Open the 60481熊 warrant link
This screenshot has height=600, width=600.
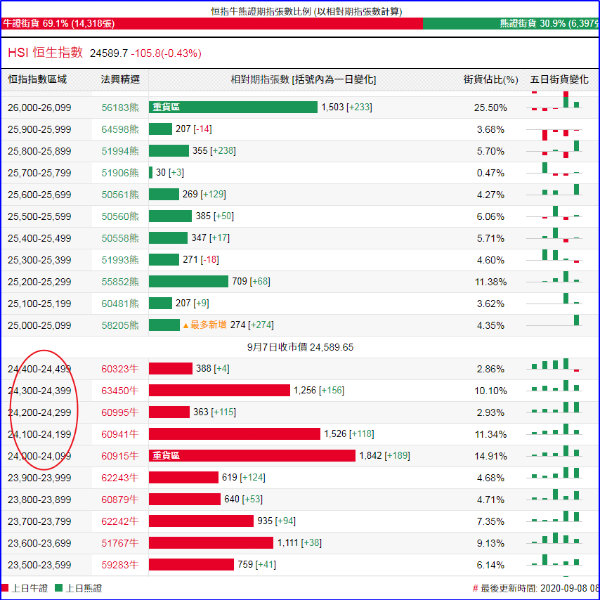(120, 303)
